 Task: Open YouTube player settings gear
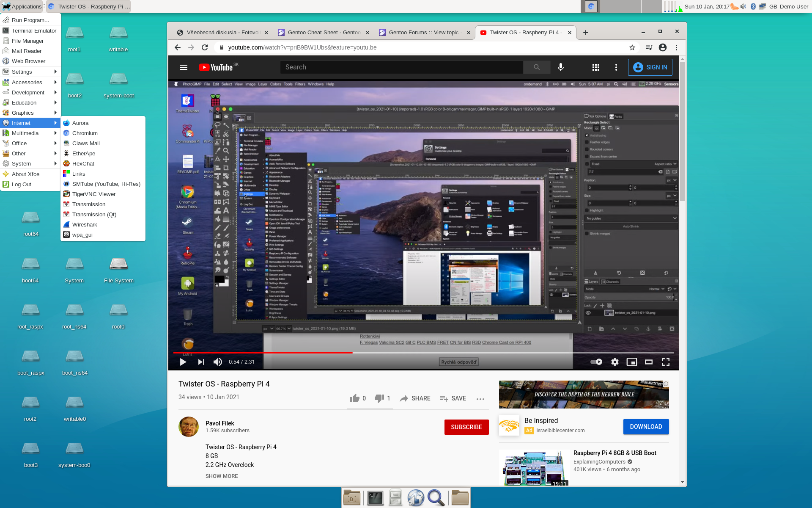[x=614, y=362]
